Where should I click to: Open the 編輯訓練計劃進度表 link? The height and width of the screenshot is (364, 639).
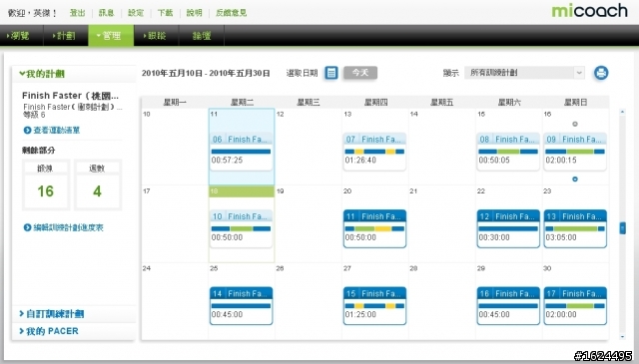[x=68, y=227]
